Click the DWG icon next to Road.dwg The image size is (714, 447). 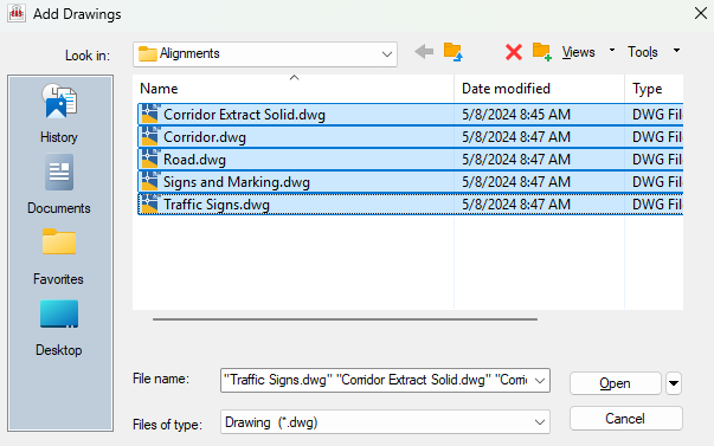(150, 159)
